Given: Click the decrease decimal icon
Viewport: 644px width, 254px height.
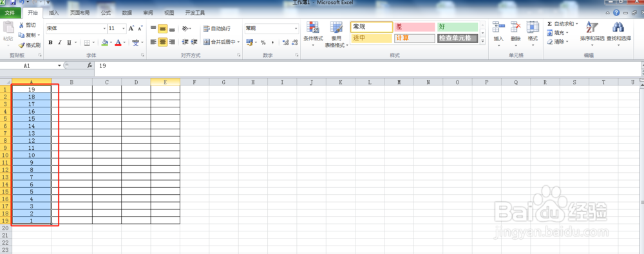Looking at the screenshot, I should 296,42.
